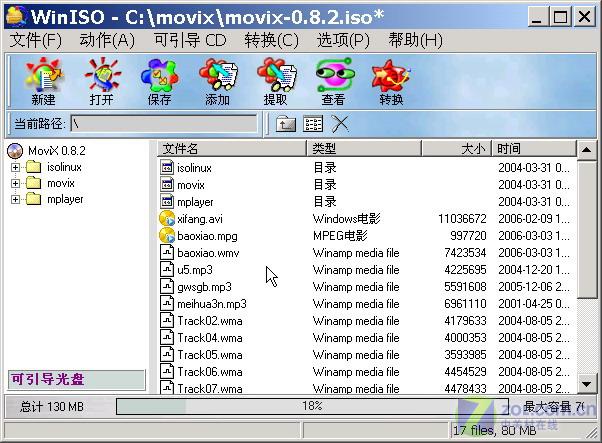
Task: Sort by the 文件名 column header
Action: click(232, 149)
